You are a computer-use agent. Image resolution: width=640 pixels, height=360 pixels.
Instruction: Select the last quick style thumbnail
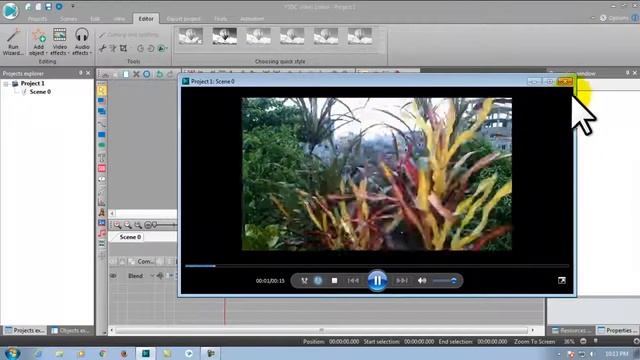(360, 36)
